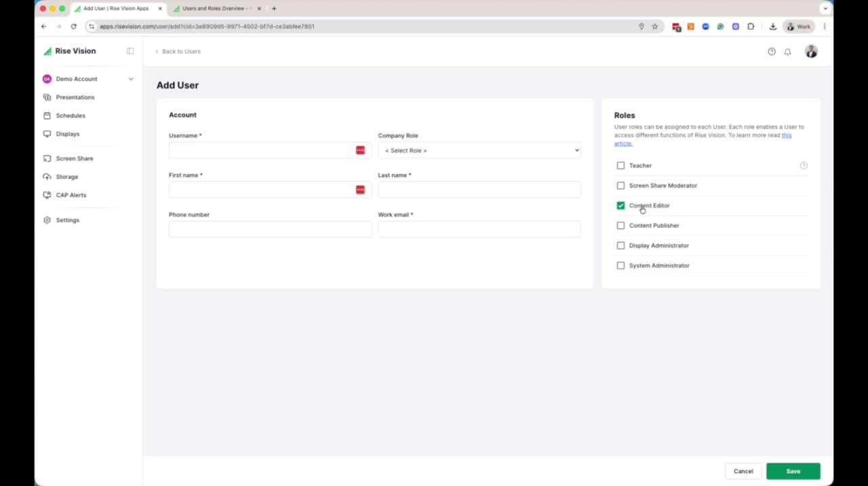
Task: Click the sidebar collapse panel icon
Action: coord(130,51)
